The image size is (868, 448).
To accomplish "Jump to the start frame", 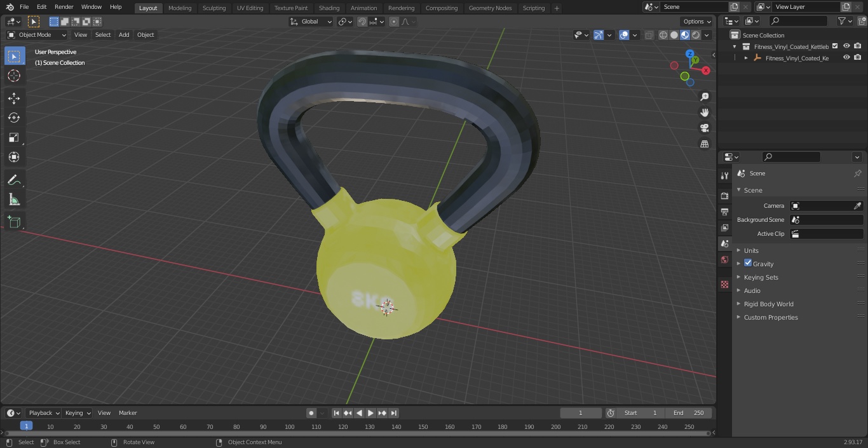I will click(x=337, y=413).
